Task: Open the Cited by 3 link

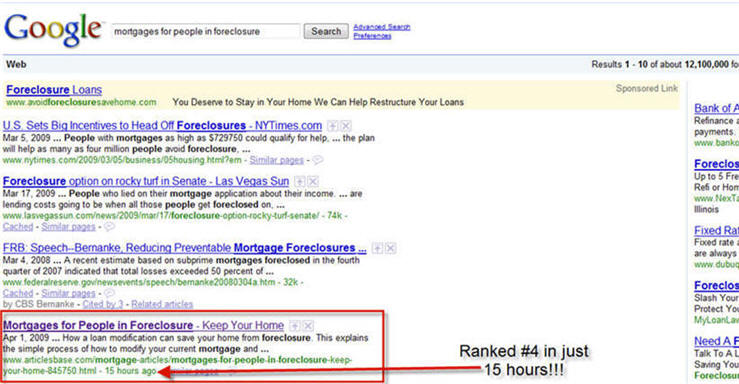Action: point(103,304)
